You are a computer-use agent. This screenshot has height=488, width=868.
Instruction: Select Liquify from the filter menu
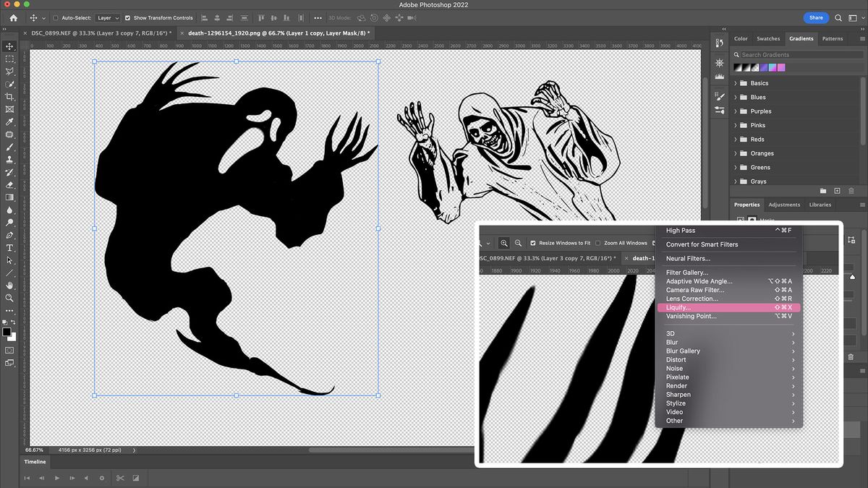click(679, 307)
